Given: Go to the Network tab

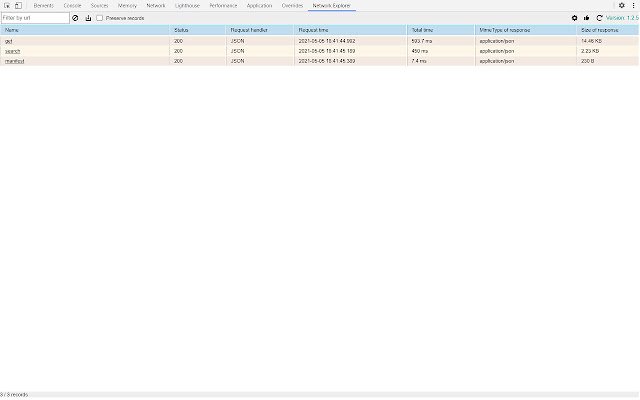Looking at the screenshot, I should [156, 6].
